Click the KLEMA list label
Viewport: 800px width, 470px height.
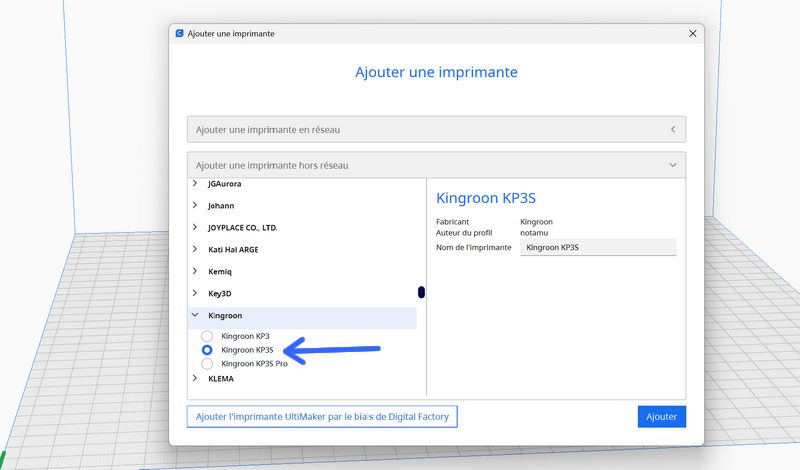(x=221, y=379)
